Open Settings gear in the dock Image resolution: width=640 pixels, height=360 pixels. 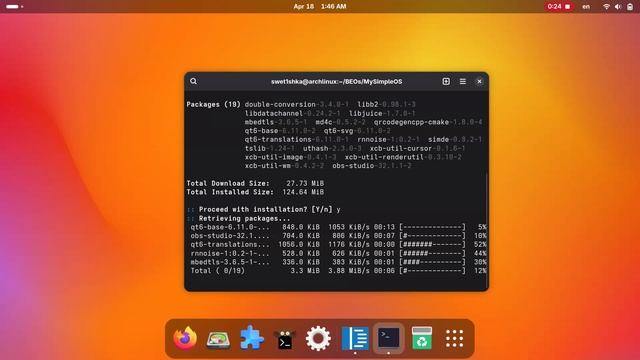pos(318,338)
